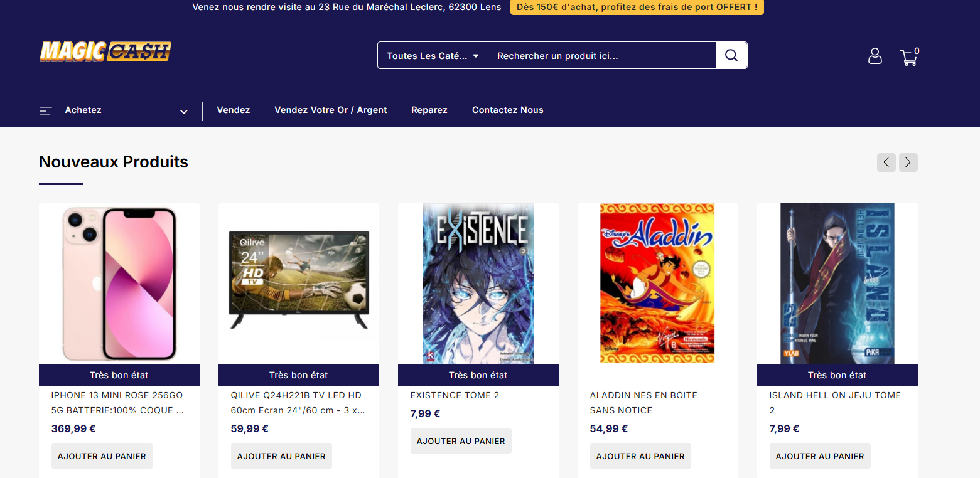Open the Aladdin NES game cover image
Screen dimensions: 980x478
point(657,284)
